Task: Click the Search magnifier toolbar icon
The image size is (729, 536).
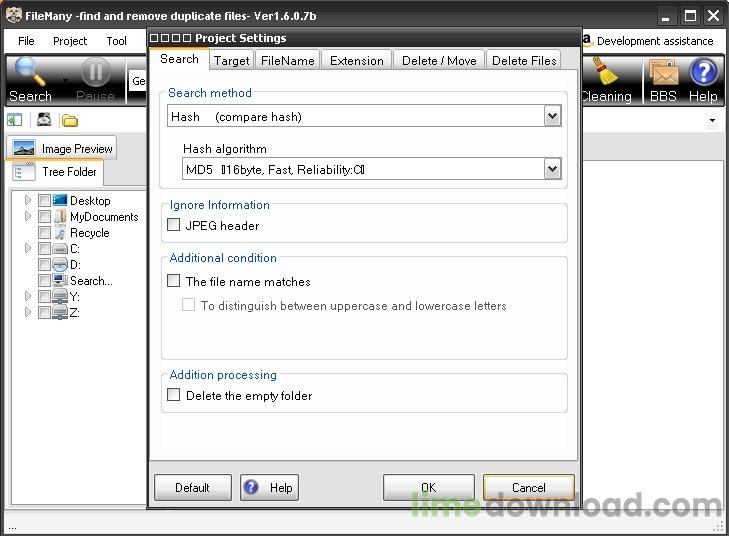Action: [x=30, y=72]
